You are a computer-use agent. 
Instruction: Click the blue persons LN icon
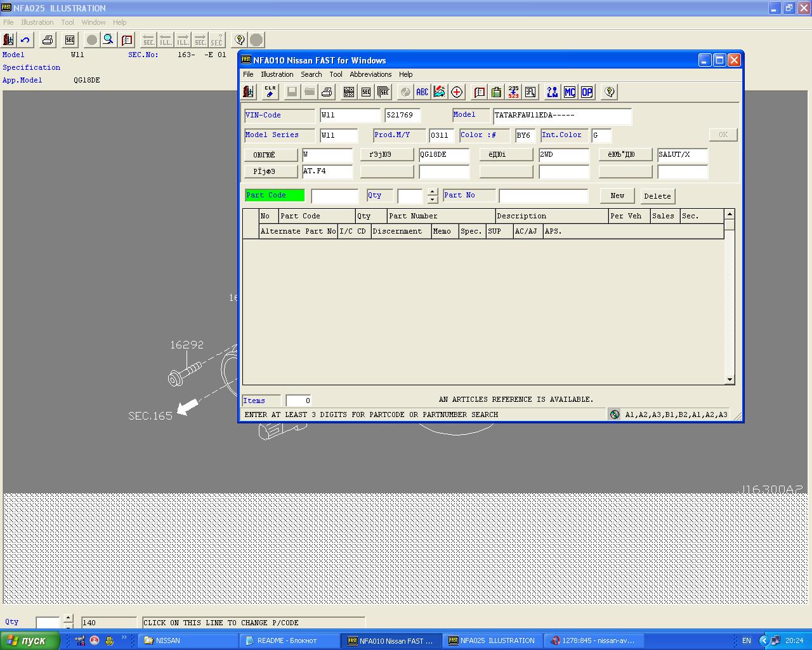(x=553, y=92)
